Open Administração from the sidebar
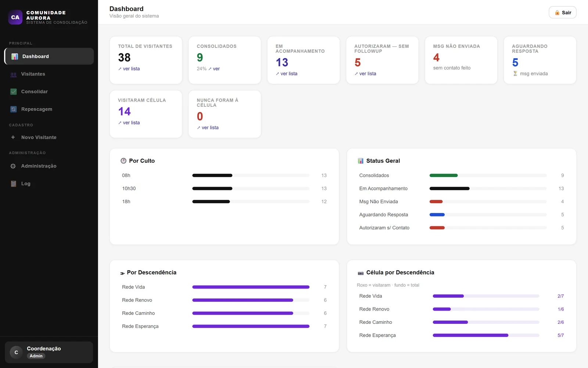This screenshot has width=588, height=368. click(49, 166)
